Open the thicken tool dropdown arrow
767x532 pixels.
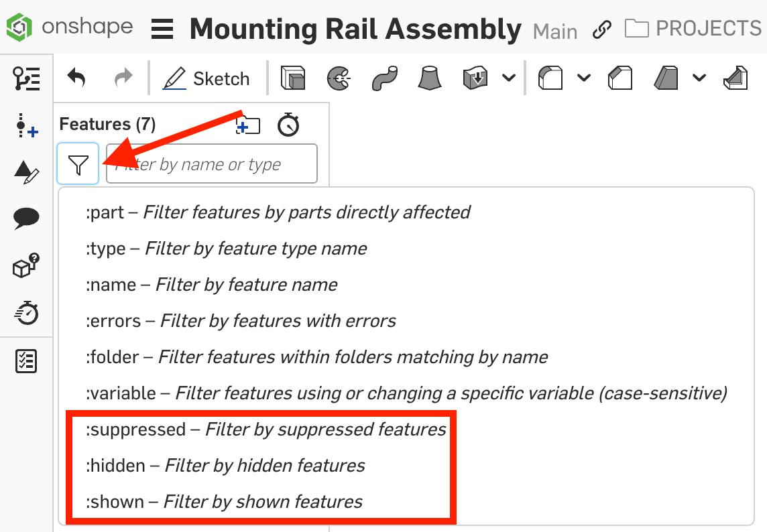tap(509, 78)
